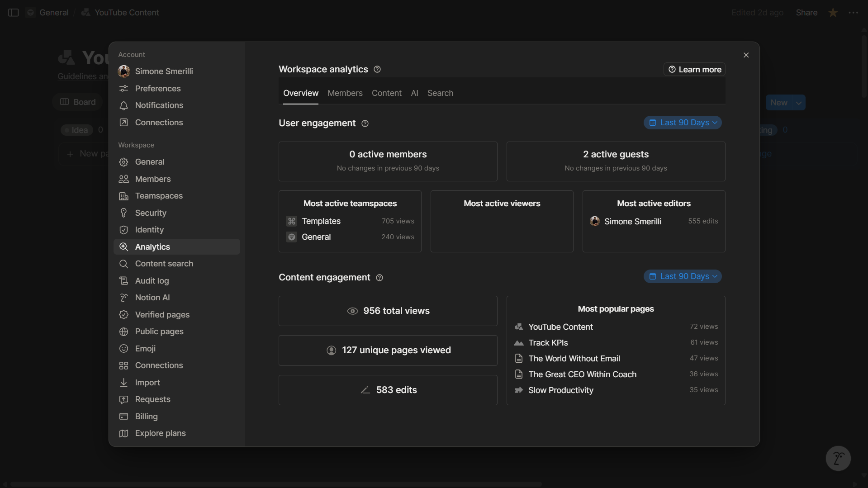Open the Track KPIs popular page
868x488 pixels.
[548, 343]
